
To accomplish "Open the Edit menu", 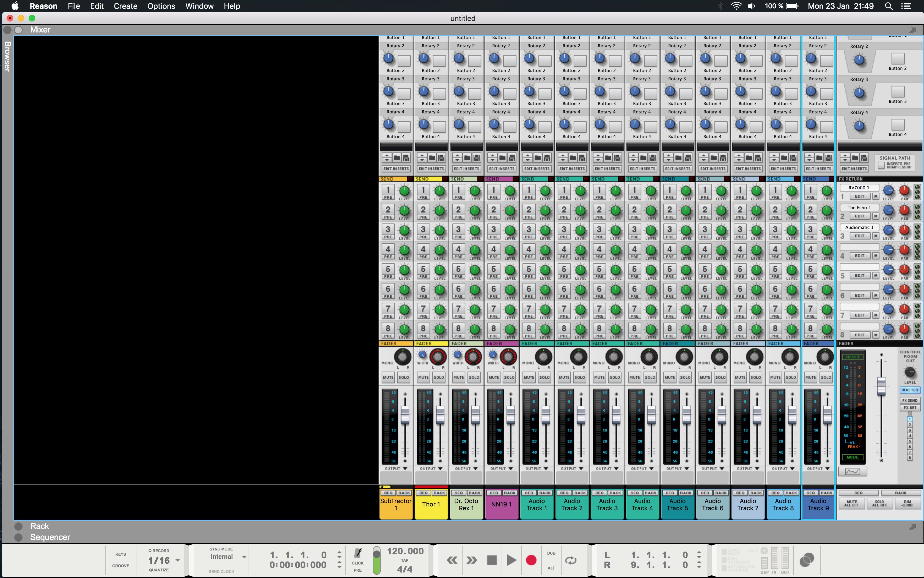I will coord(97,6).
